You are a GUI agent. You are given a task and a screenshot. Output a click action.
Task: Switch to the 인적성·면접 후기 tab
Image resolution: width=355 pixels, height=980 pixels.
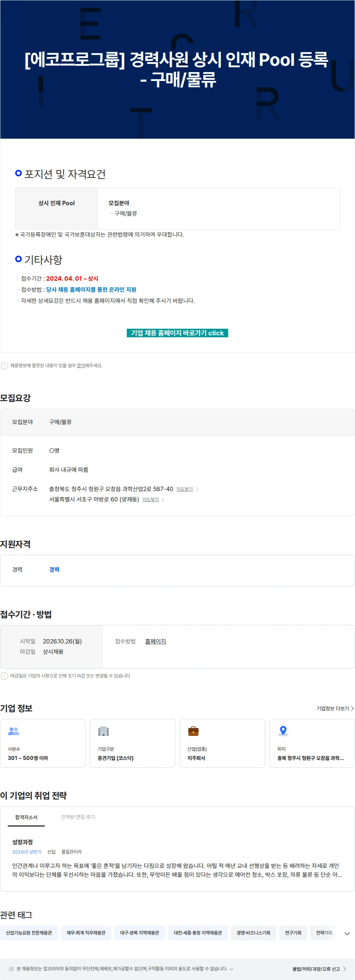tap(78, 817)
